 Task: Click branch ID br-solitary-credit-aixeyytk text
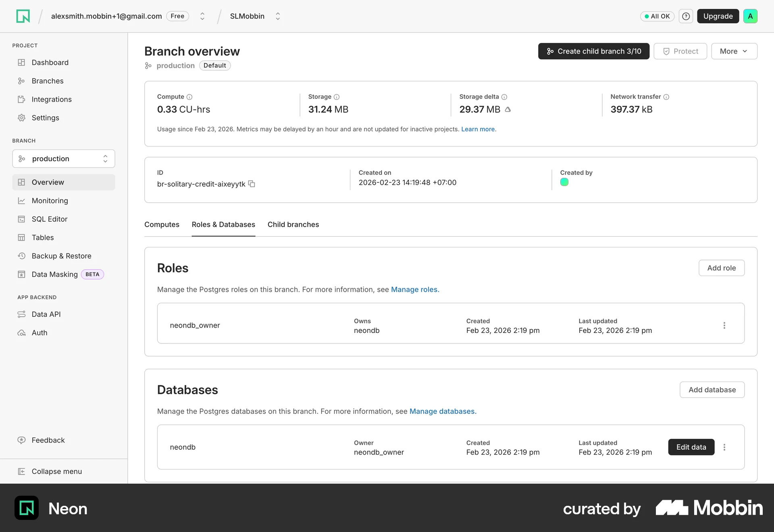click(201, 184)
